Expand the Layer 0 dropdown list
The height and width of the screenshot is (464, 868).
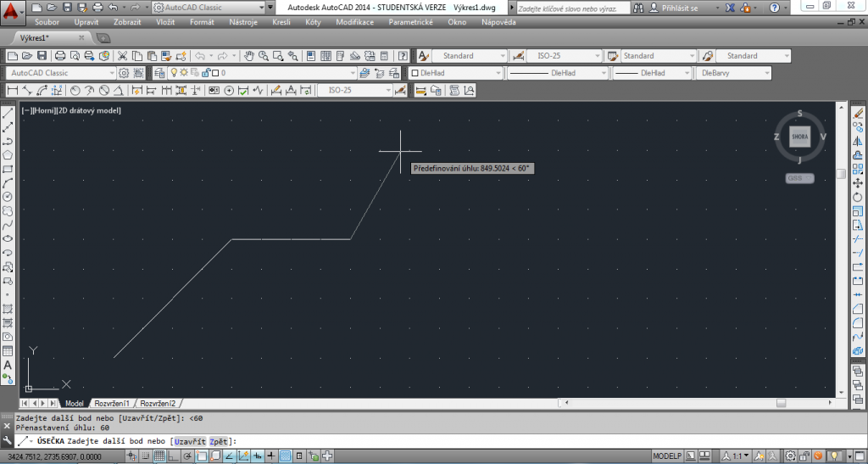[x=353, y=73]
